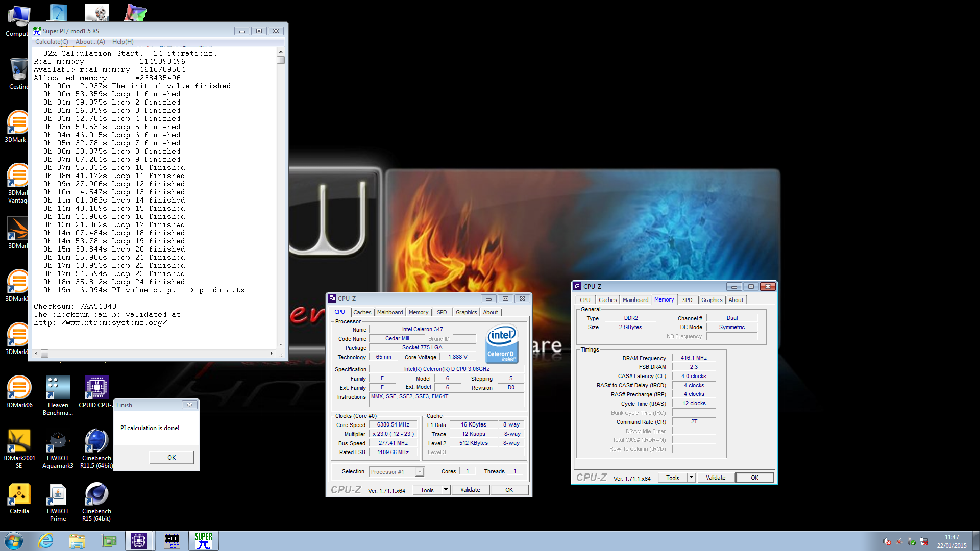Open 3DMark06 desktop shortcut

tap(19, 391)
